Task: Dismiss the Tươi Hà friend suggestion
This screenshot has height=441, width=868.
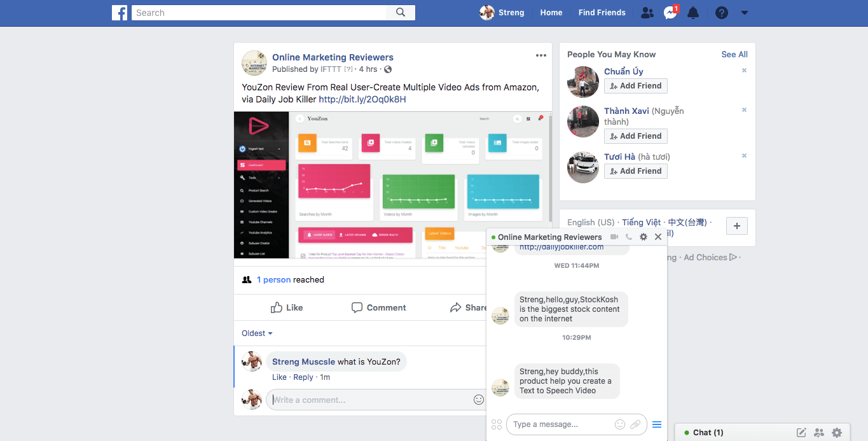Action: [x=744, y=156]
